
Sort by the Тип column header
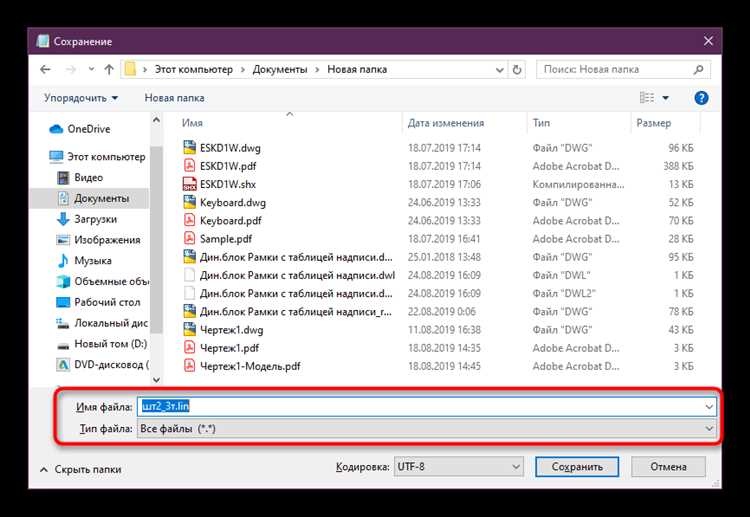(x=541, y=123)
